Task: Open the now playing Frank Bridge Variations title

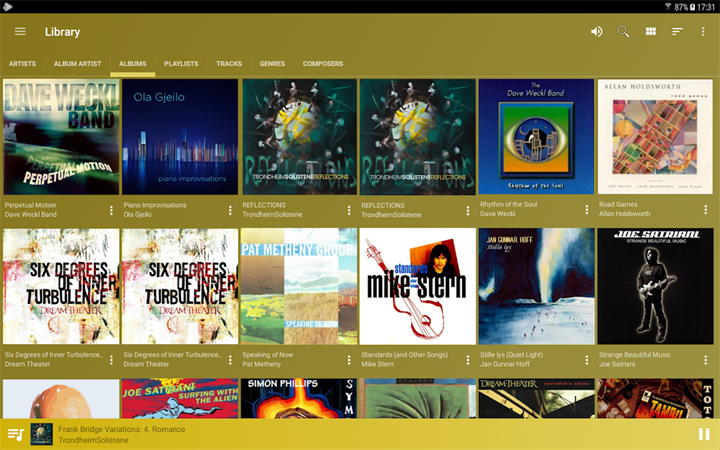Action: (122, 429)
